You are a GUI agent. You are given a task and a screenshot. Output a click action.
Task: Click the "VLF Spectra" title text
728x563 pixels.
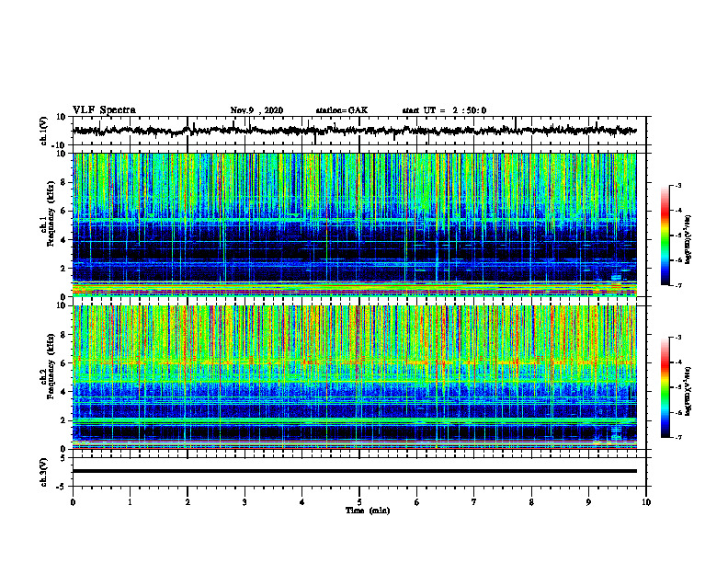click(x=104, y=110)
